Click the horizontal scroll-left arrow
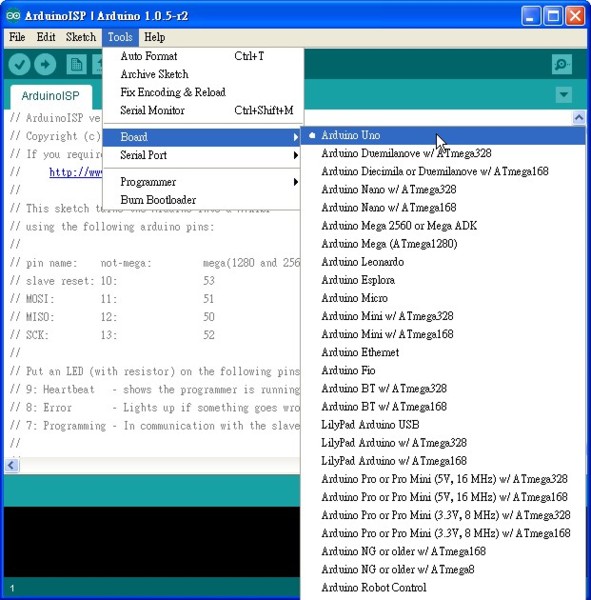 pyautogui.click(x=11, y=466)
